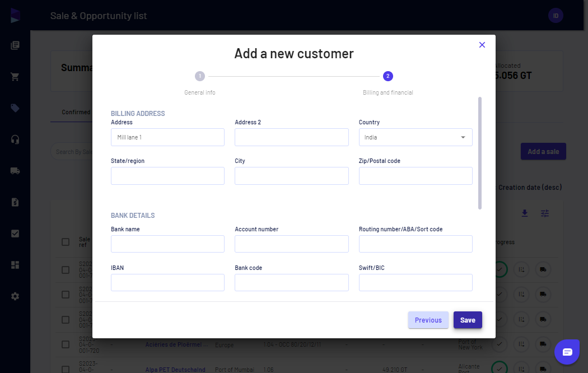Image resolution: width=588 pixels, height=373 pixels.
Task: Click the app logo in sidebar
Action: [15, 15]
